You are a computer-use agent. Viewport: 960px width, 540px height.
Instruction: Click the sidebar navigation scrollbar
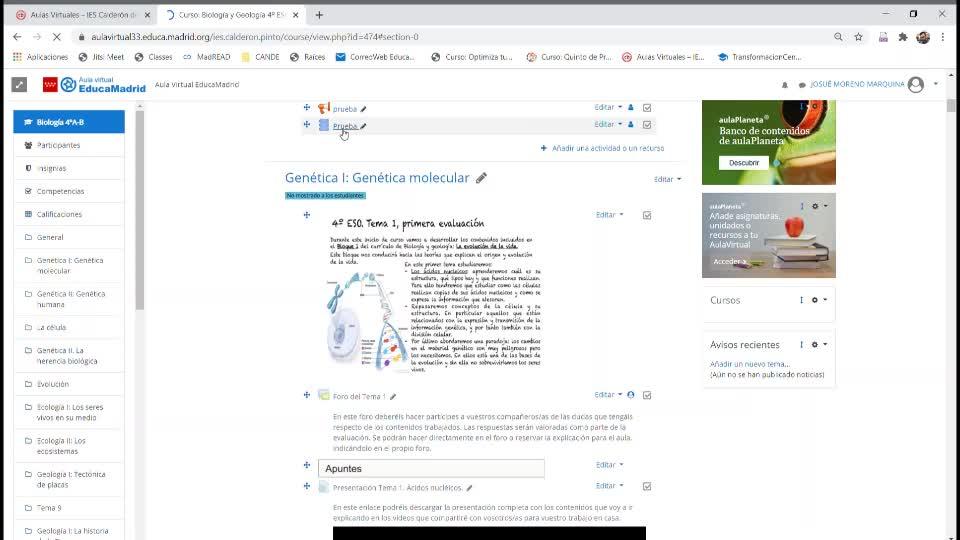point(140,210)
